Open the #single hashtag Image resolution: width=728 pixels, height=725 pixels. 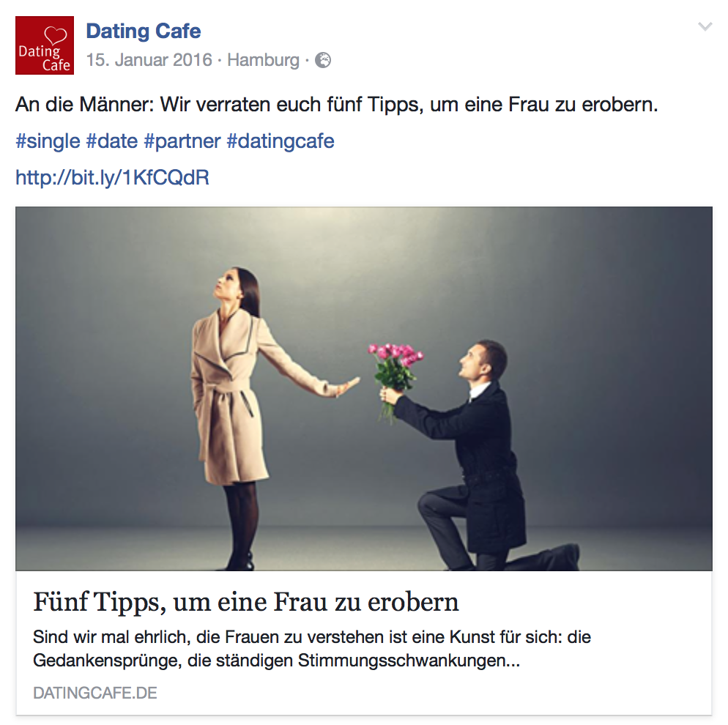click(48, 141)
